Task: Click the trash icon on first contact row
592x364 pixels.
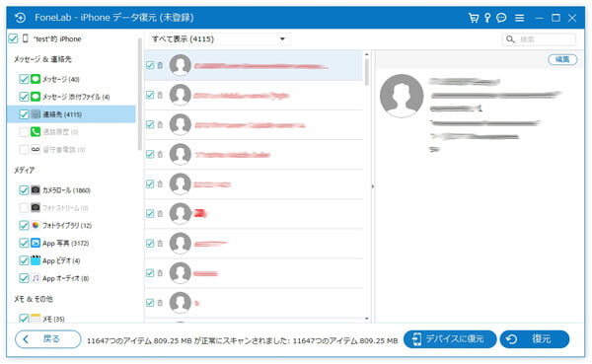Action: click(x=160, y=65)
